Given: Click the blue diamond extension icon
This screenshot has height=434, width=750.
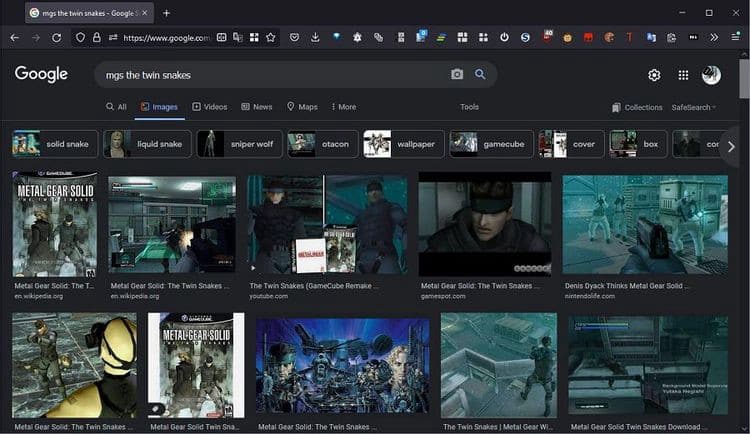Looking at the screenshot, I should click(337, 37).
